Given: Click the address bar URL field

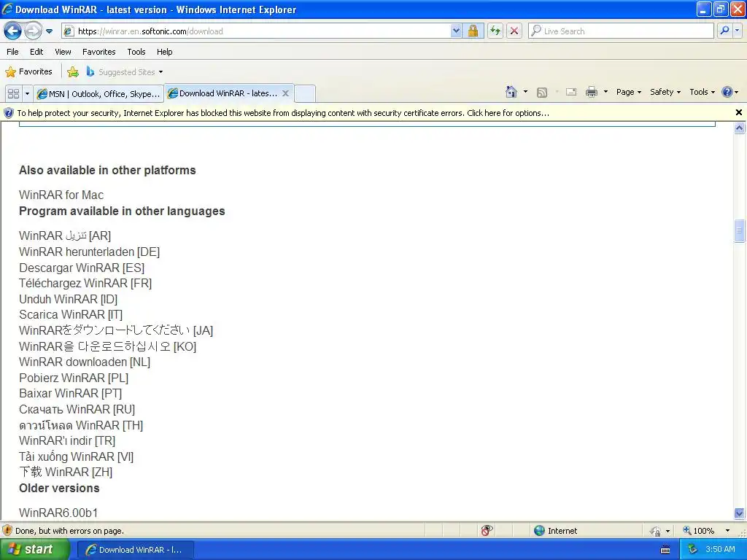Looking at the screenshot, I should click(x=256, y=31).
